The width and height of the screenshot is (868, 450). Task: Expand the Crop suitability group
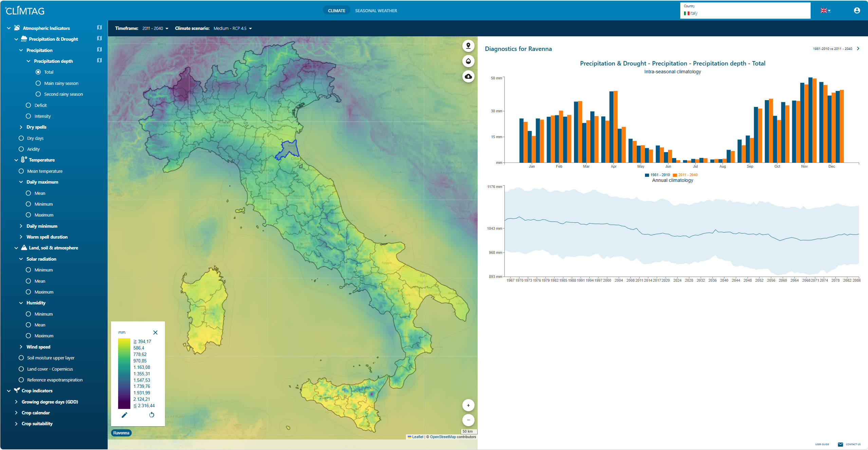click(x=16, y=424)
